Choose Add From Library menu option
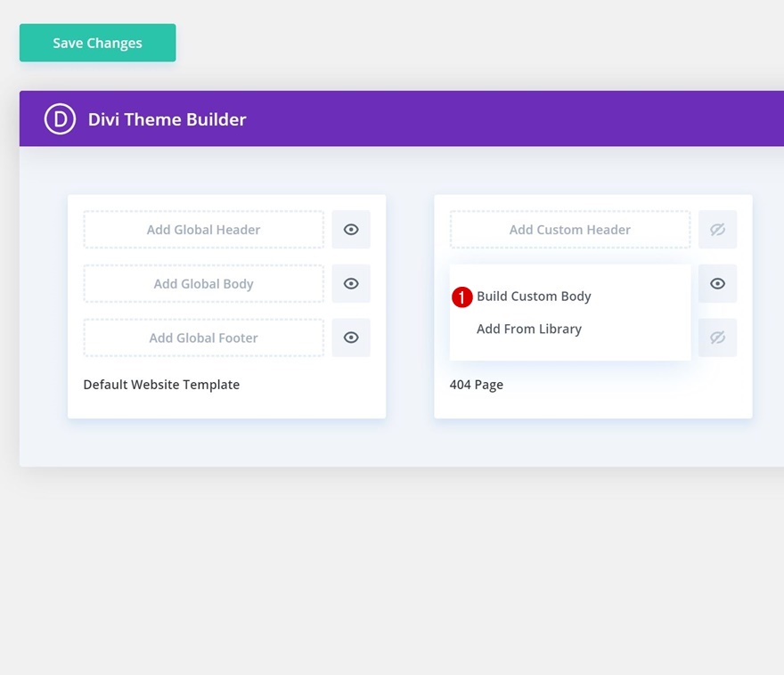The height and width of the screenshot is (675, 784). 529,329
